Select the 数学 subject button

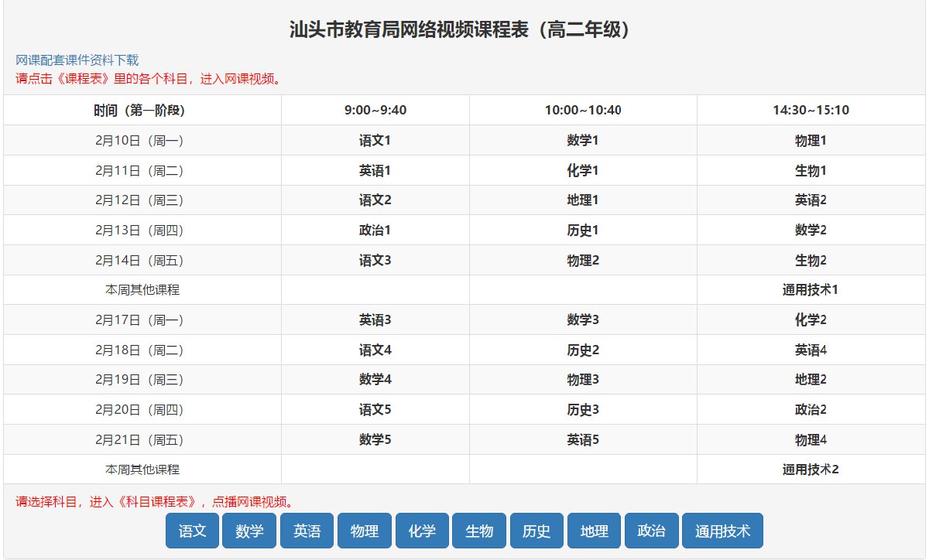[249, 531]
